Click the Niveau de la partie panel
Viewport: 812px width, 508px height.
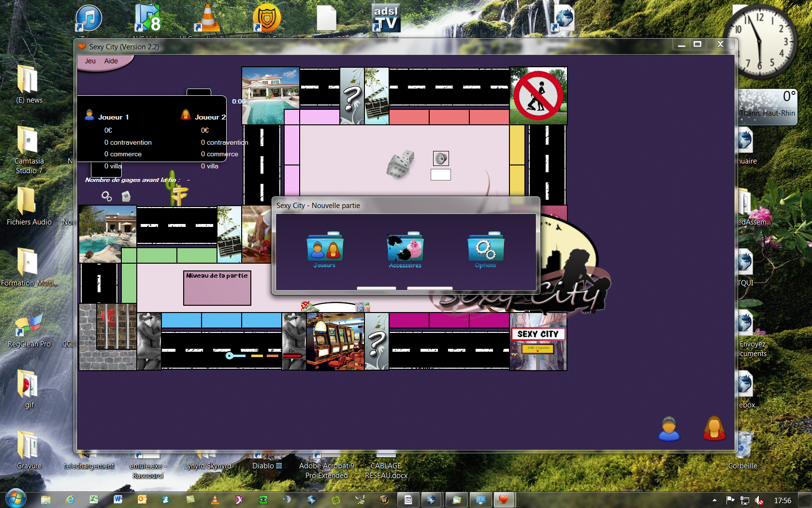[217, 288]
